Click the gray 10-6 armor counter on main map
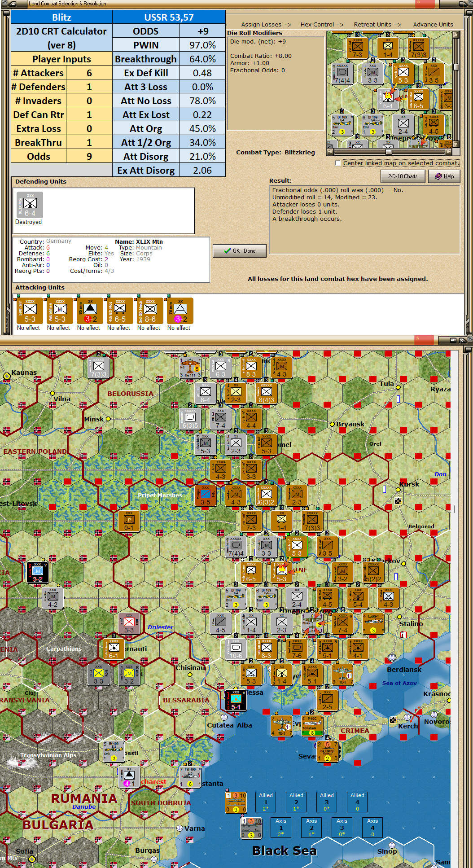The width and height of the screenshot is (473, 868). [236, 649]
